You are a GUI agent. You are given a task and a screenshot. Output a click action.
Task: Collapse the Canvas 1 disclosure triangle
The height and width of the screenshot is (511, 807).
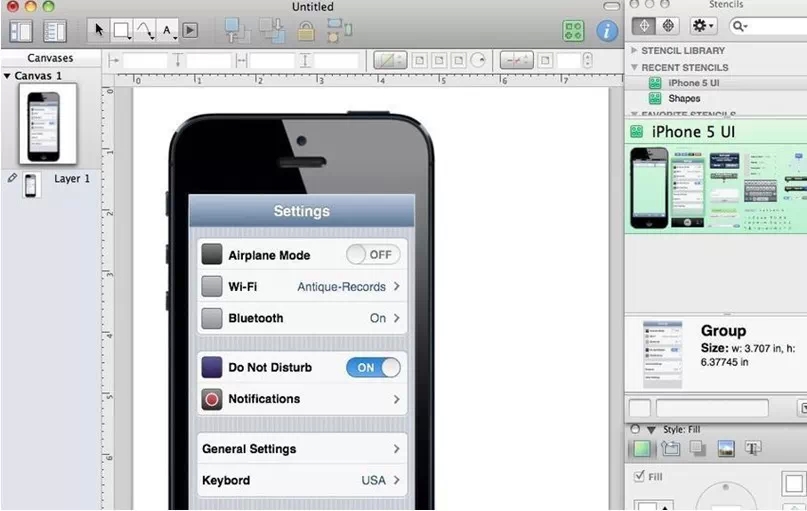[7, 76]
